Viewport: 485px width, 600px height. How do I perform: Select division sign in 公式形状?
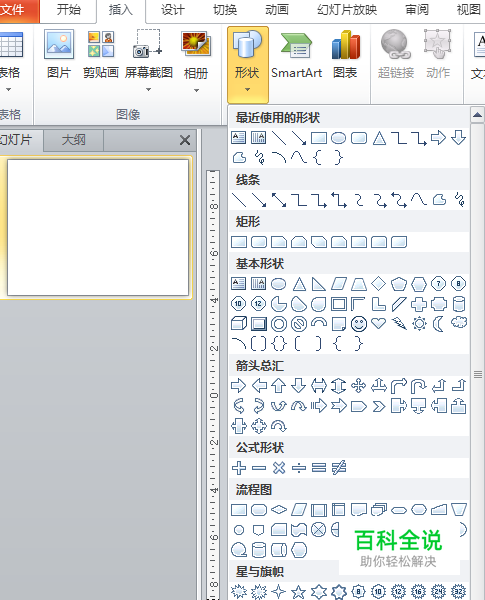click(299, 468)
